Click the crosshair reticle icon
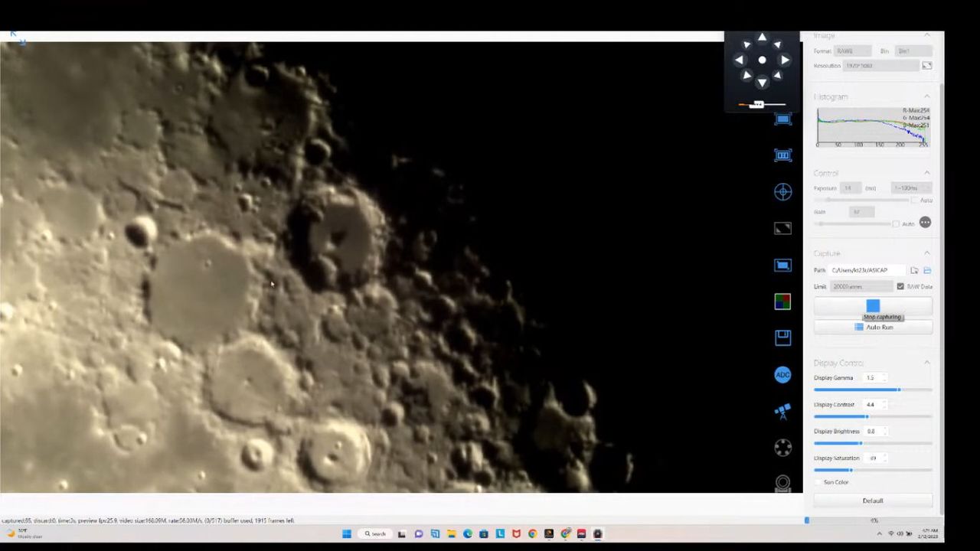 click(x=782, y=192)
